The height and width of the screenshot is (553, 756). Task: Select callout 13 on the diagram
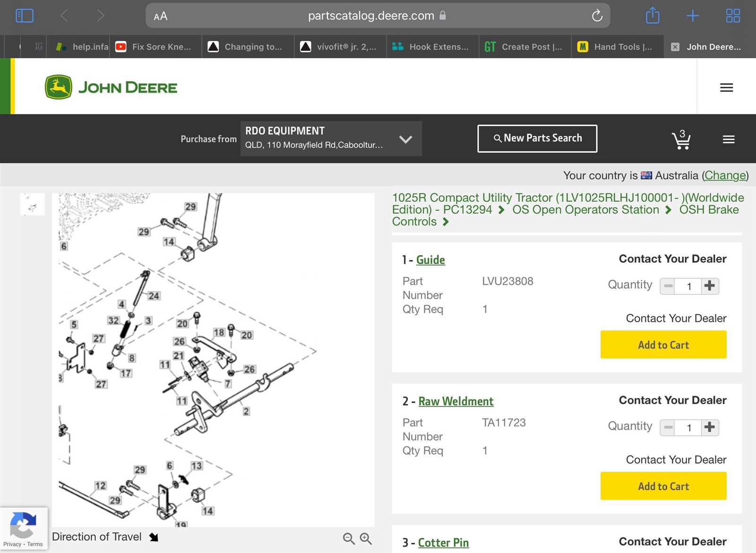point(197,466)
